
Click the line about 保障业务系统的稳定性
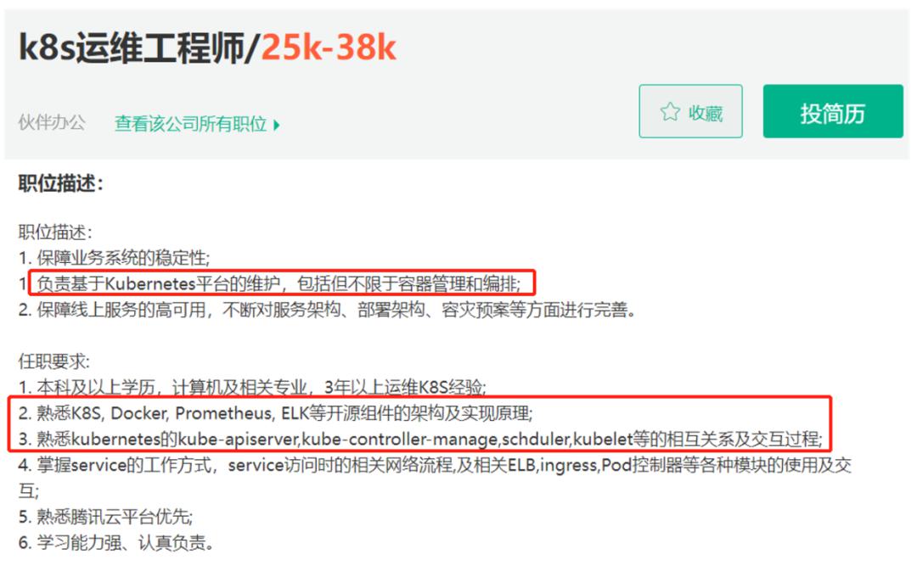(x=114, y=258)
